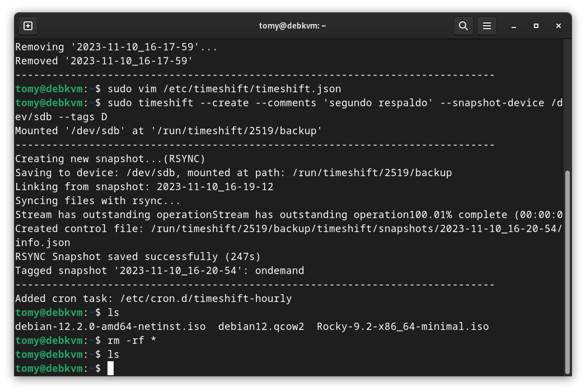Click the 'Linking from snapshot' line
586x392 pixels.
[x=144, y=187]
